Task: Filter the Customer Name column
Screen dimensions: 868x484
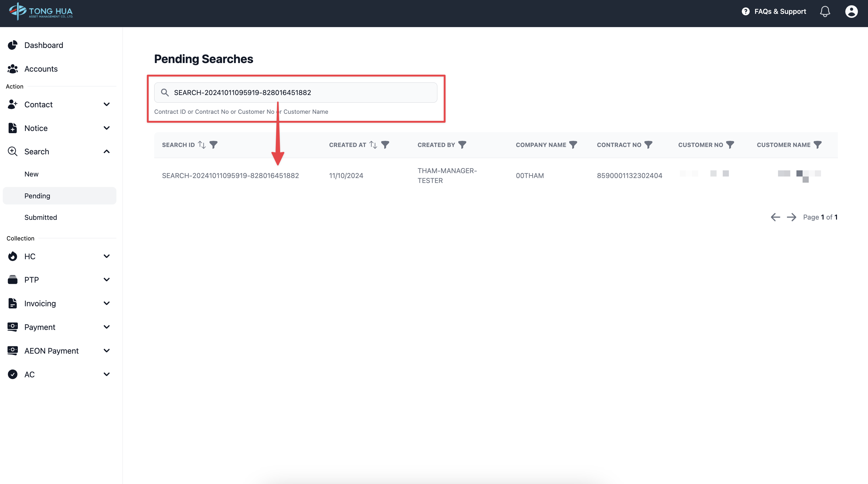Action: [817, 145]
